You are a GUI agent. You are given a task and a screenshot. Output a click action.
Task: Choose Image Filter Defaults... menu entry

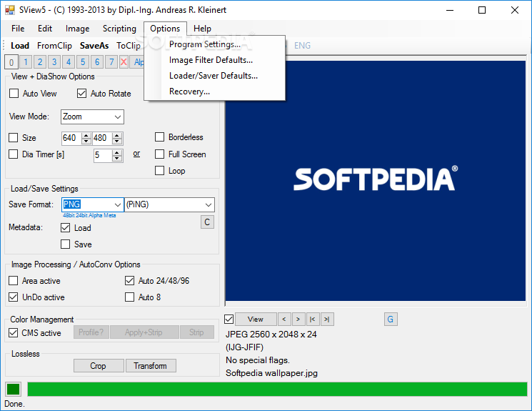(214, 60)
